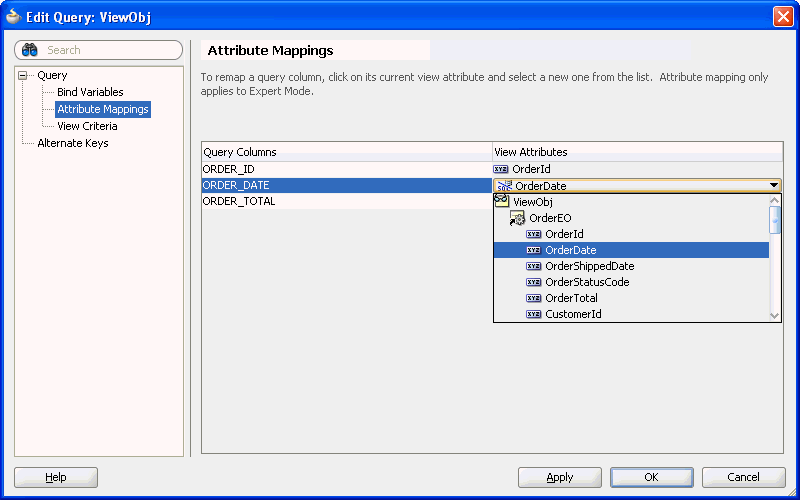Choose OrderDate in the dropdown list
The width and height of the screenshot is (800, 500).
coord(570,250)
